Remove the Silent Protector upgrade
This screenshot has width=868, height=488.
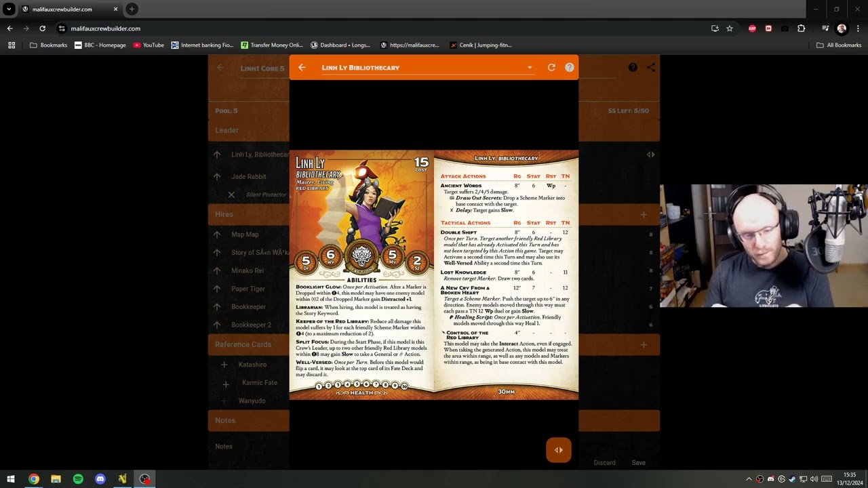pyautogui.click(x=231, y=195)
